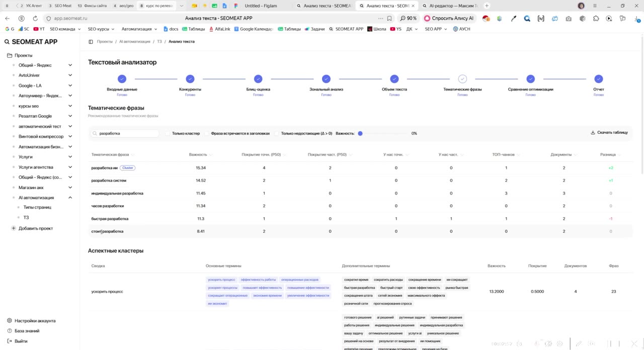Click the Конкуренты step circle

[x=190, y=79]
